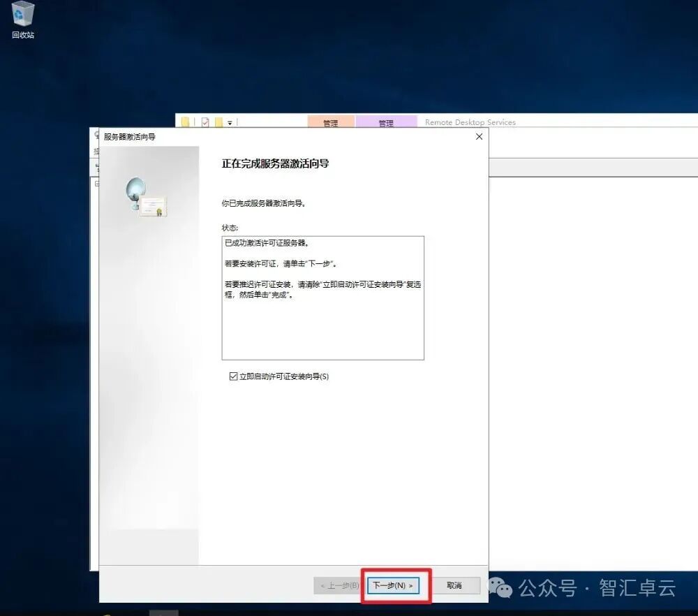
Task: Click the third yellow quick access toolbar icon
Action: click(x=218, y=122)
